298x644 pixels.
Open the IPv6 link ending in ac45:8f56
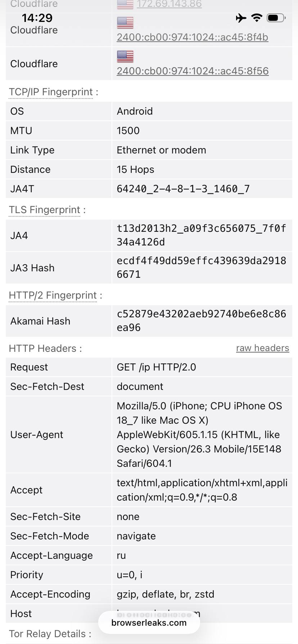point(193,71)
